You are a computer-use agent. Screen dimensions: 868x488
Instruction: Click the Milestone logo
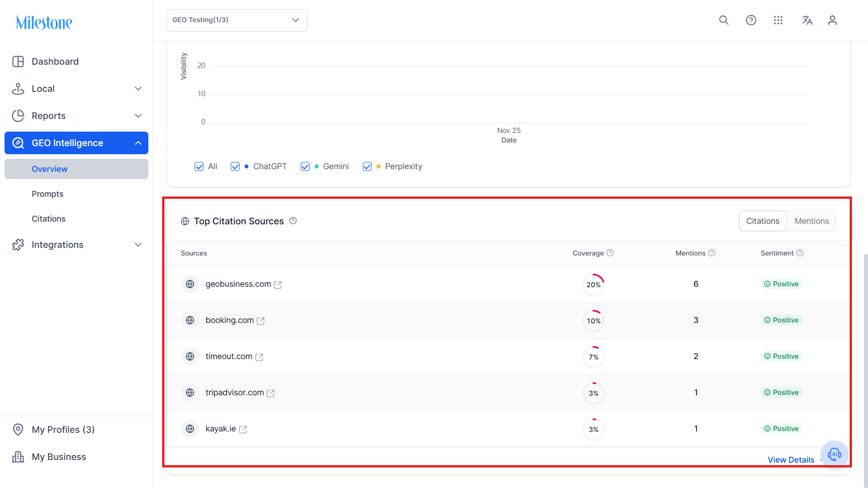click(x=44, y=22)
